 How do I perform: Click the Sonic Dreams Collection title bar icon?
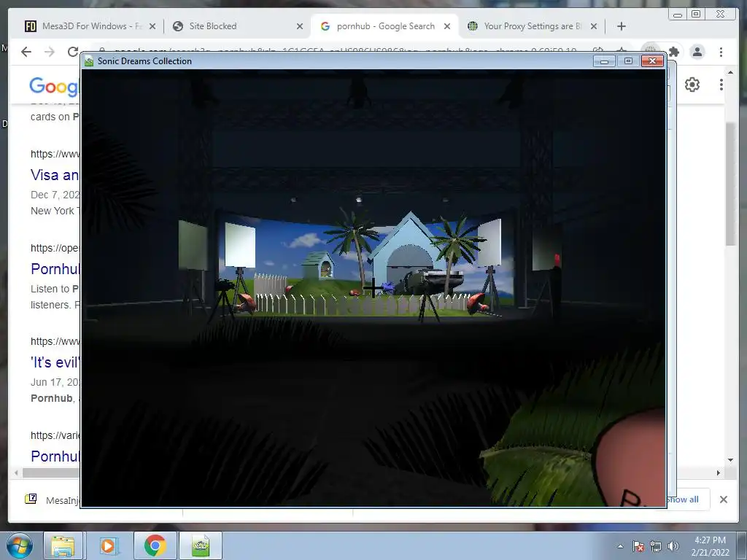[x=88, y=61]
